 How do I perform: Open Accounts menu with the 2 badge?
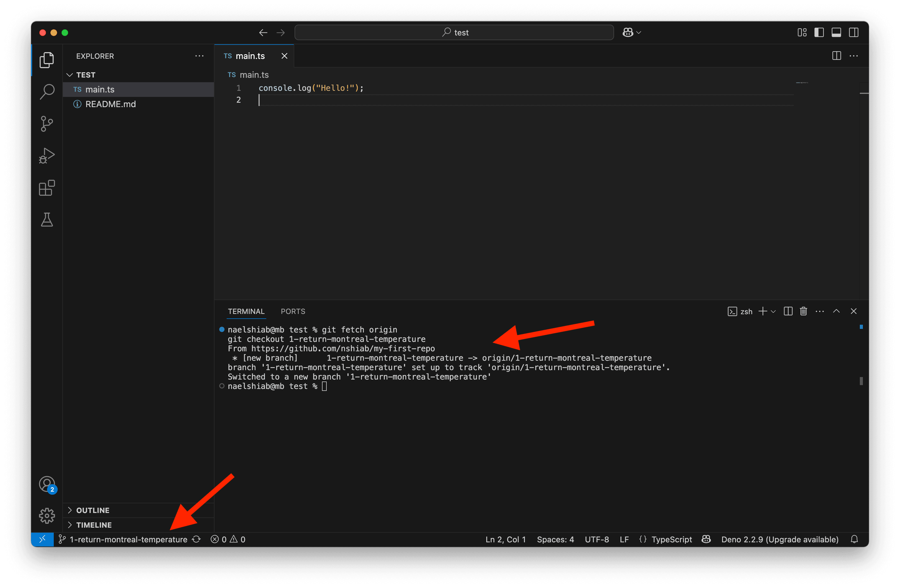(47, 484)
